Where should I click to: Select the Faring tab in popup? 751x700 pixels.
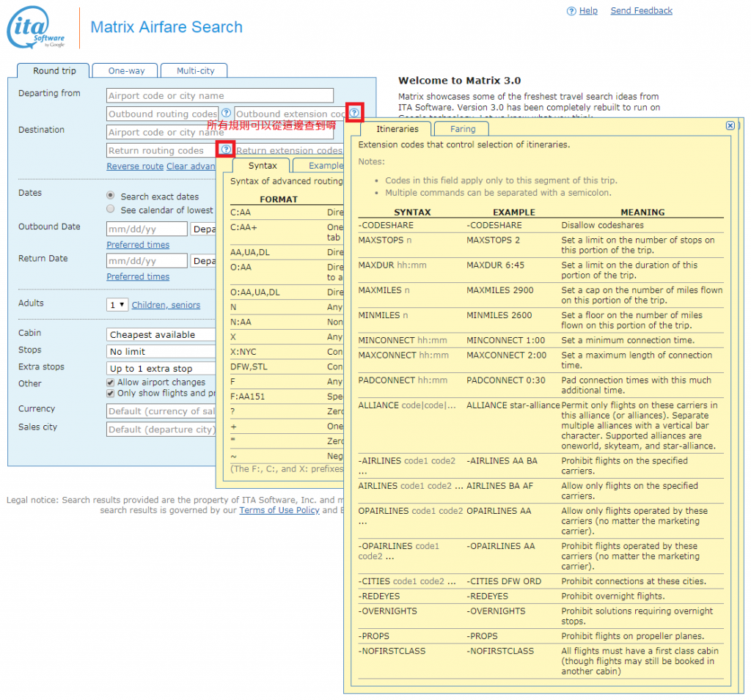click(462, 129)
